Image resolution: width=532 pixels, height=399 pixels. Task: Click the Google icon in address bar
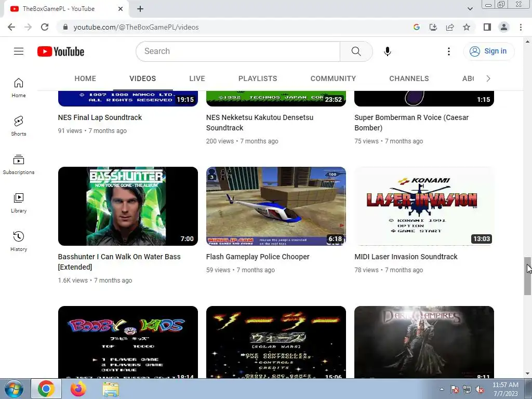click(x=416, y=27)
